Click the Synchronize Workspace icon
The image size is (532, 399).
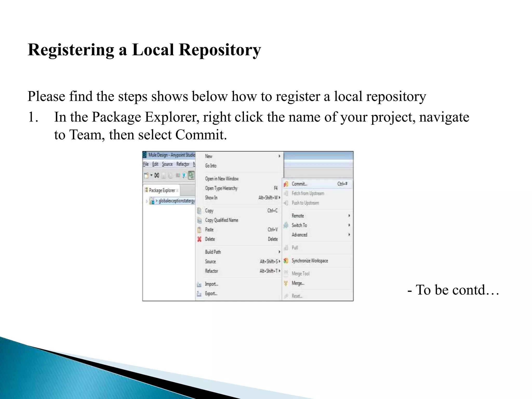(x=286, y=261)
